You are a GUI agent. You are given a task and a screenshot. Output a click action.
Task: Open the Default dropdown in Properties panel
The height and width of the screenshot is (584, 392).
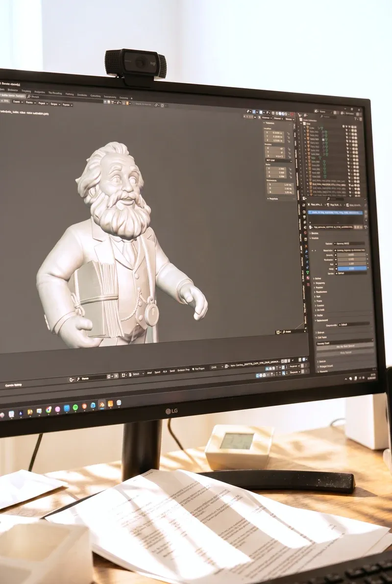(x=354, y=324)
